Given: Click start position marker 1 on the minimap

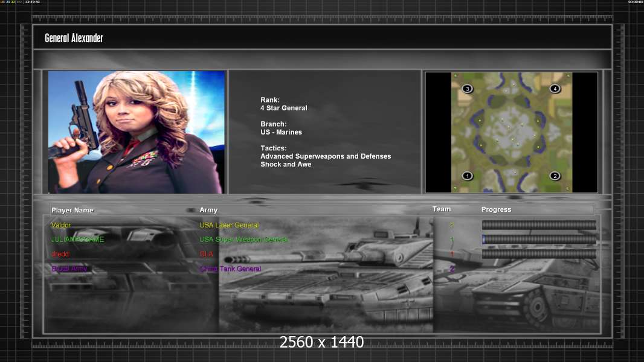Looking at the screenshot, I should (x=468, y=176).
